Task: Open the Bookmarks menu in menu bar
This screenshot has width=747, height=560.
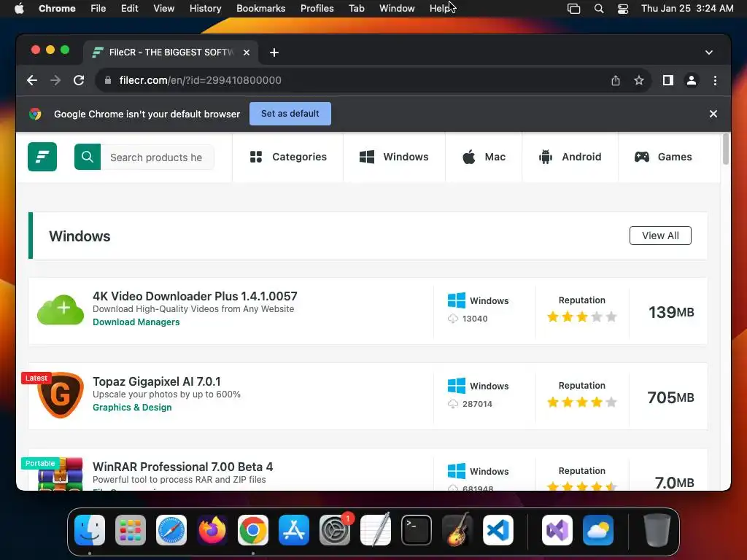Action: tap(260, 8)
